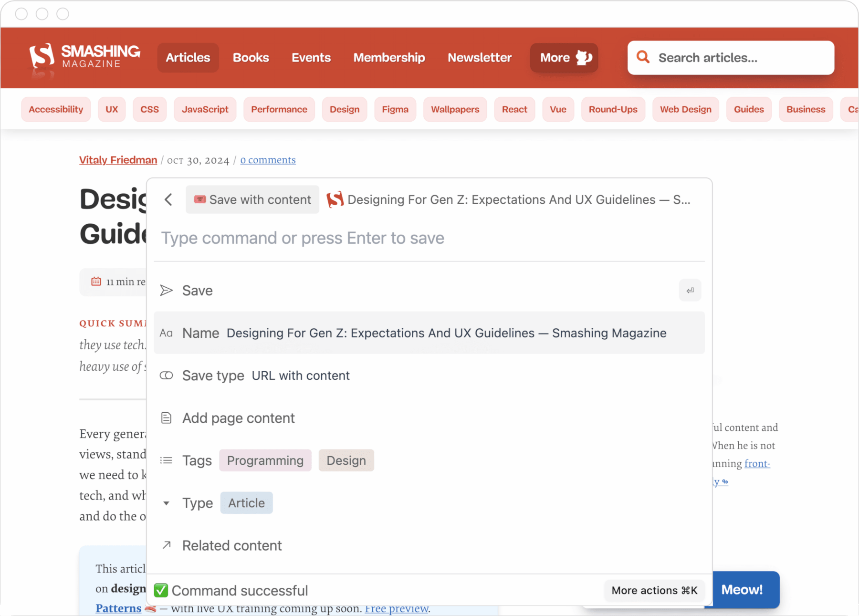This screenshot has height=616, width=859.
Task: Open the Vitaly Friedman author link
Action: [x=118, y=160]
